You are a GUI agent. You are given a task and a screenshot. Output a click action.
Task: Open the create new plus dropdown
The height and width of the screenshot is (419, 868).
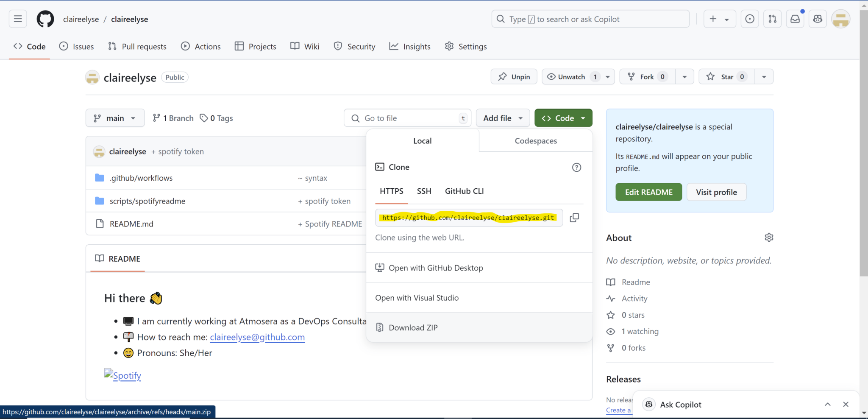pyautogui.click(x=720, y=19)
